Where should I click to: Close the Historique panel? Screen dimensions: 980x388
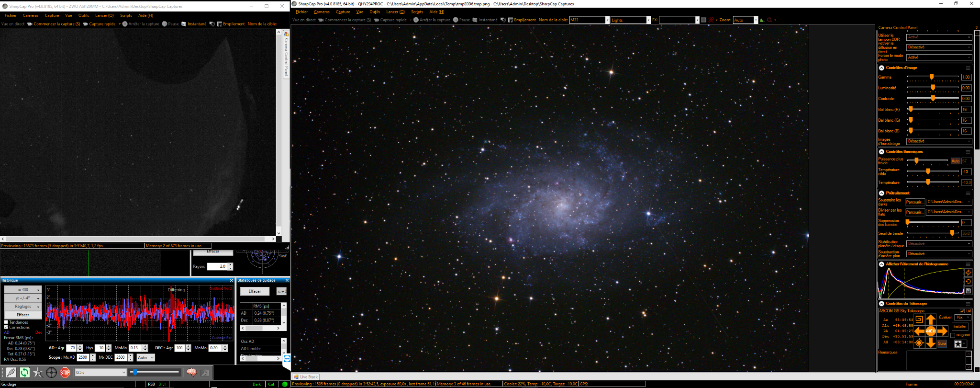click(x=232, y=280)
